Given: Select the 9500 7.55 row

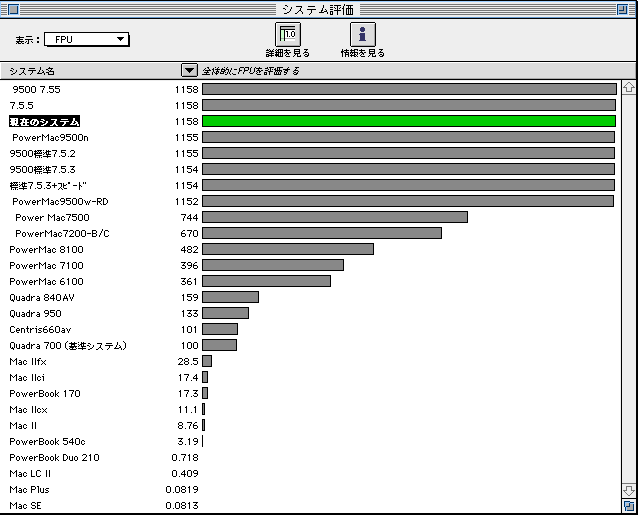Looking at the screenshot, I should (x=309, y=89).
